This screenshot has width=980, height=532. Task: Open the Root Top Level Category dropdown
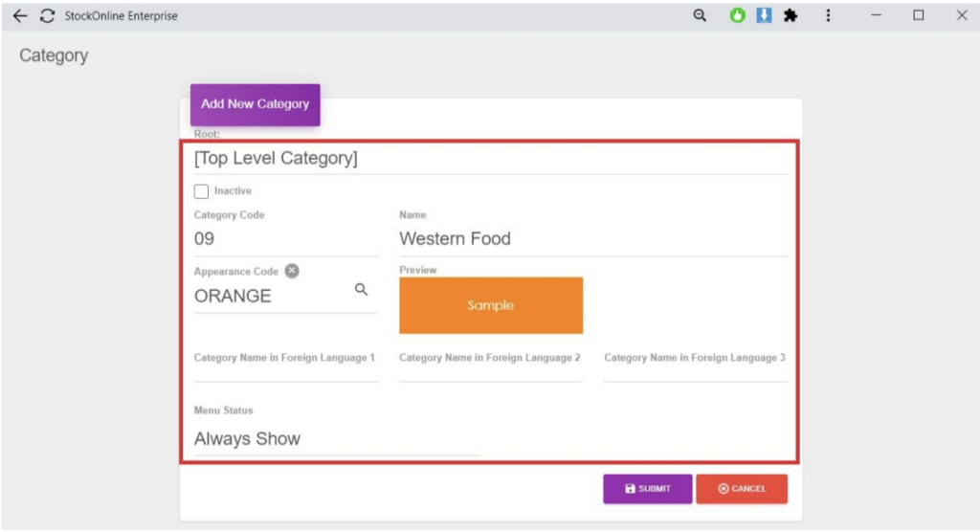coord(490,159)
